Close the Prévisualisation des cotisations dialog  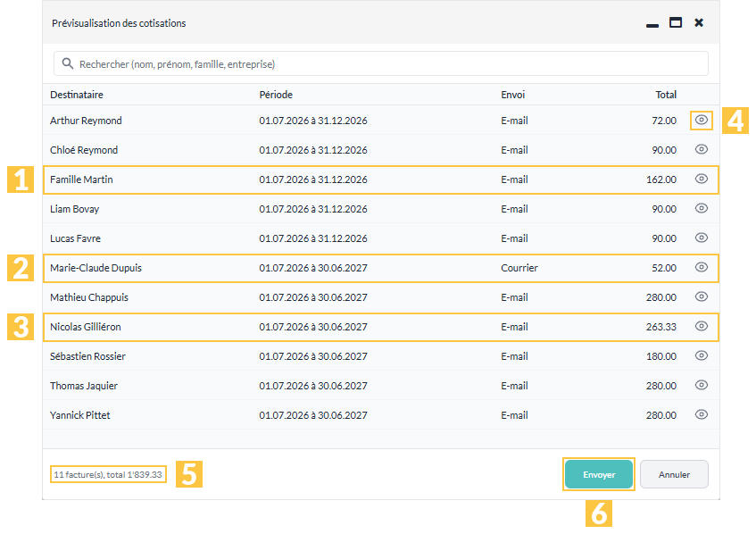coord(699,22)
